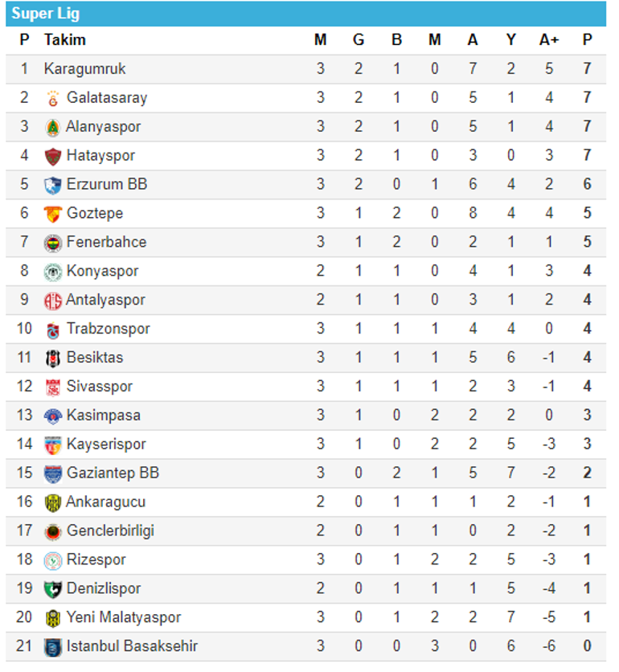
Task: Select the Erzurum BB team row name
Action: click(106, 184)
